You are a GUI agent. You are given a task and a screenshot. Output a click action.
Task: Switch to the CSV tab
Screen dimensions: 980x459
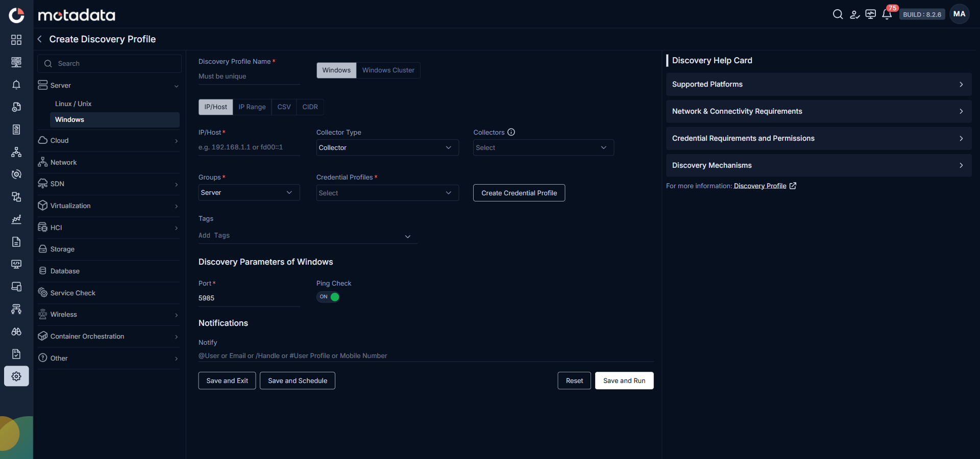[x=284, y=107]
